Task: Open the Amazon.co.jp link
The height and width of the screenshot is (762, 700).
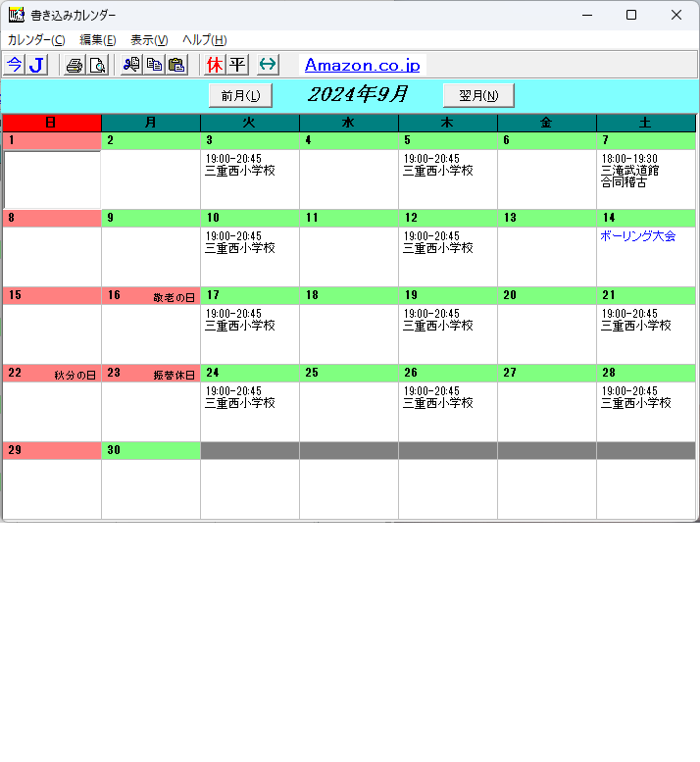Action: tap(362, 65)
